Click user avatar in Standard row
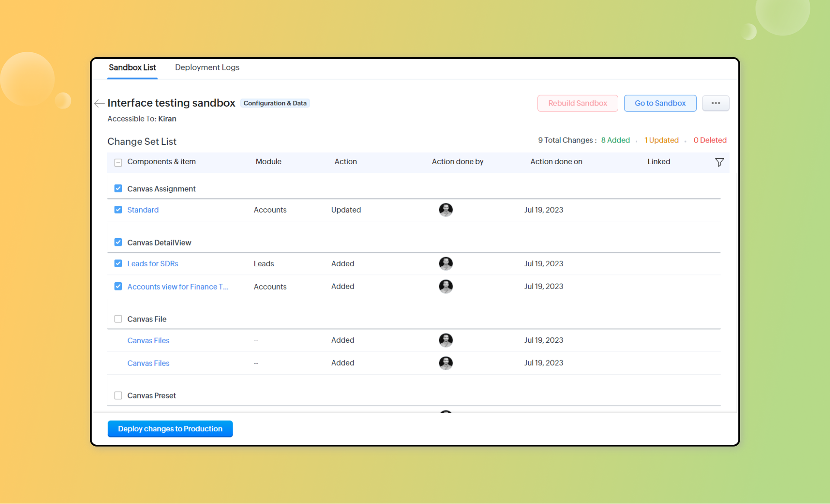Image resolution: width=830 pixels, height=504 pixels. click(x=446, y=210)
